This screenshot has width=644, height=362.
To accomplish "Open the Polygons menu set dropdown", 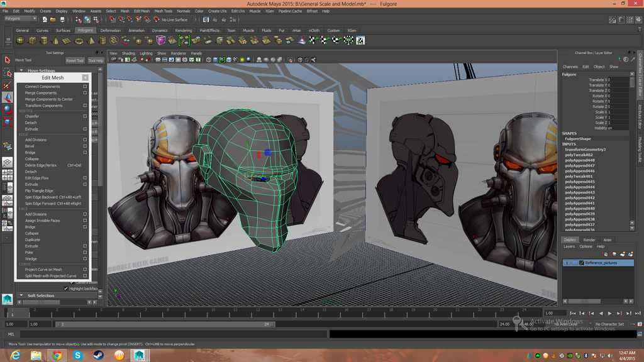I will tap(21, 19).
